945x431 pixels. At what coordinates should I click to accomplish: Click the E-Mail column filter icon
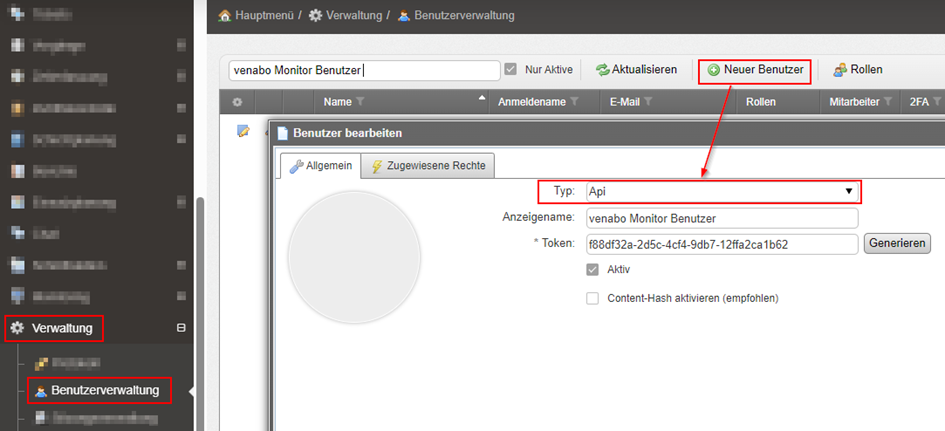(x=648, y=102)
